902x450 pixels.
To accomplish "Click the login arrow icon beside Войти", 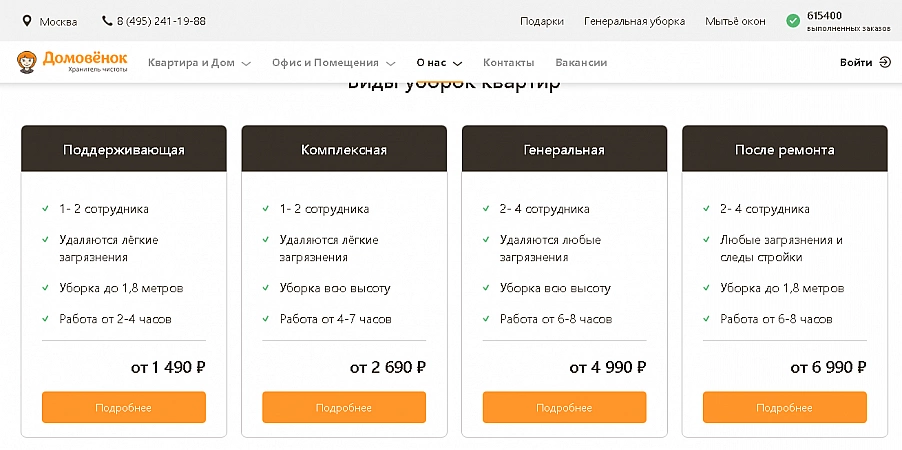I will (884, 62).
